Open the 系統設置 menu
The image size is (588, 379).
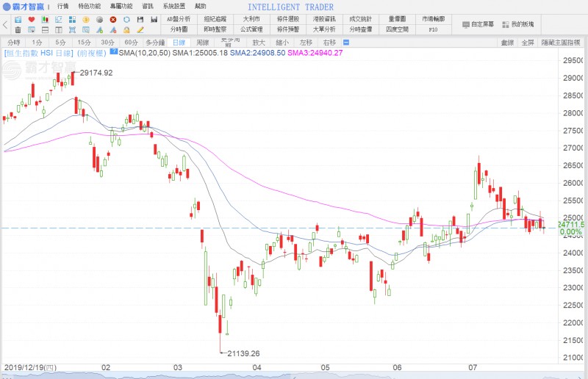click(174, 6)
